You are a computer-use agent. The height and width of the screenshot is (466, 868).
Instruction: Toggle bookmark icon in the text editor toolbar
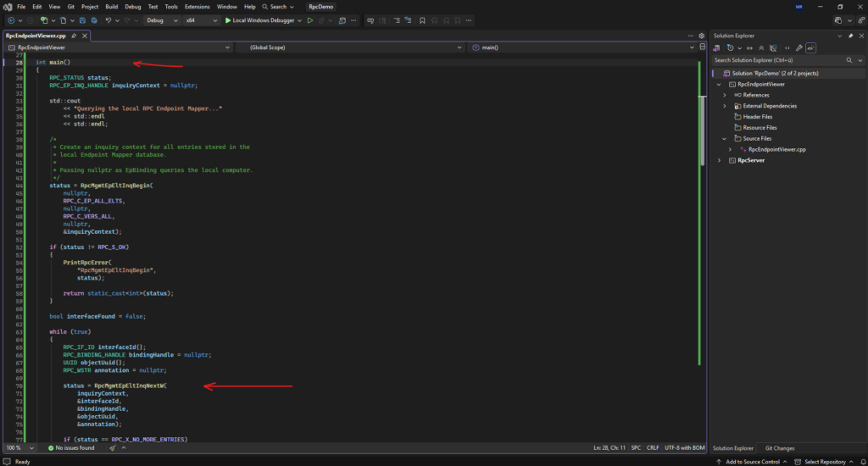click(422, 20)
